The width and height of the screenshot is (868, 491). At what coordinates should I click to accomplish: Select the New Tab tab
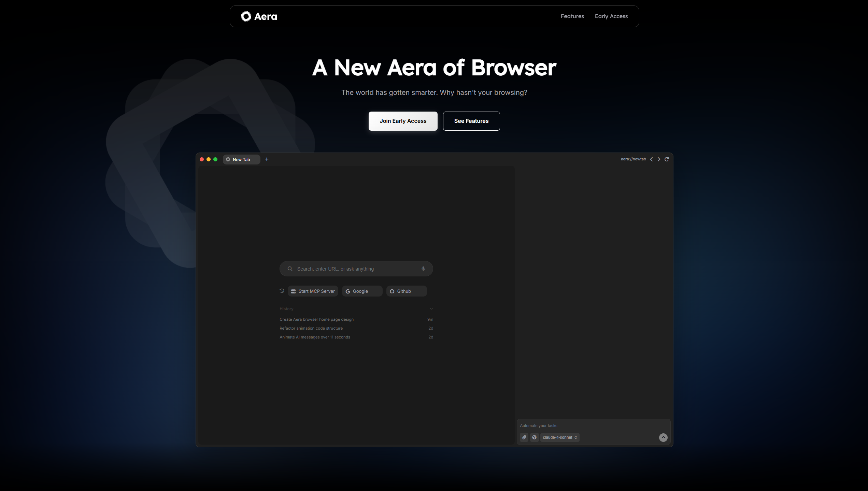pos(241,159)
